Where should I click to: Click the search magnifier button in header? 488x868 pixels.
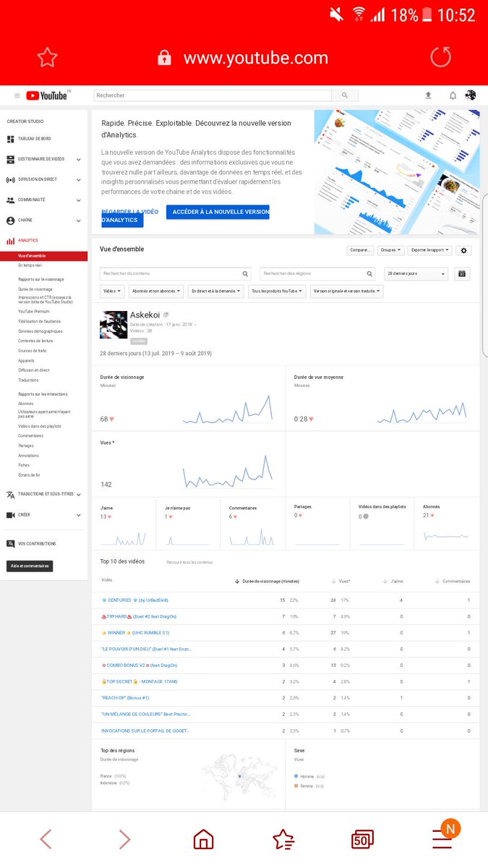click(345, 95)
